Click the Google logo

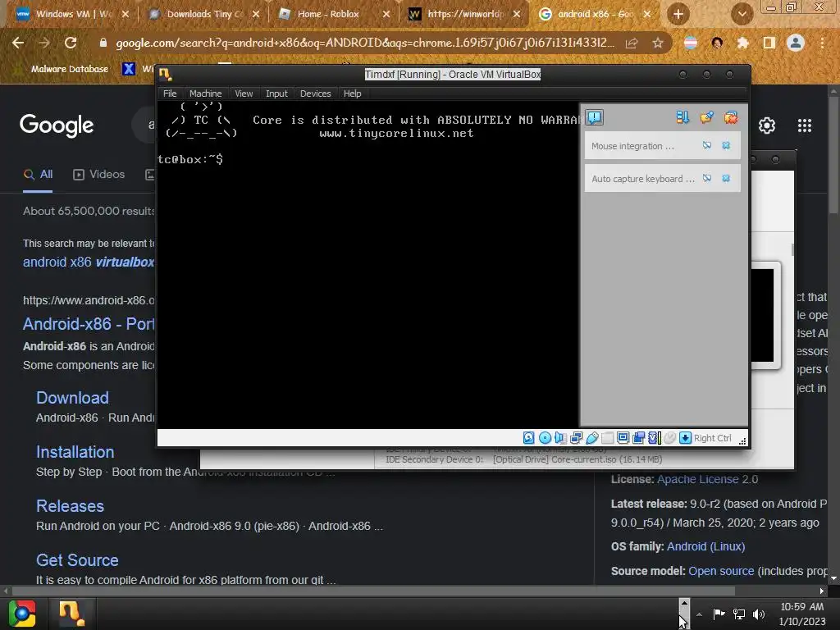coord(57,126)
